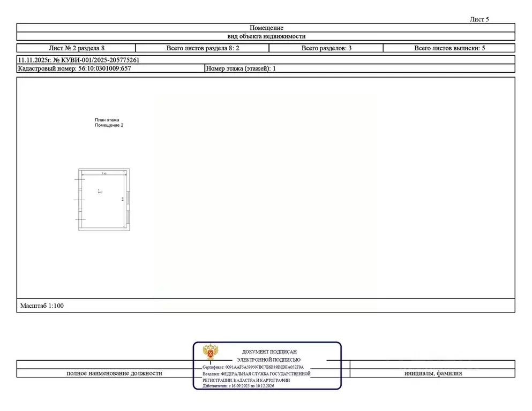The width and height of the screenshot is (532, 411).
Task: Click 'Всего листов раздела 8: 2' cell
Action: 203,48
